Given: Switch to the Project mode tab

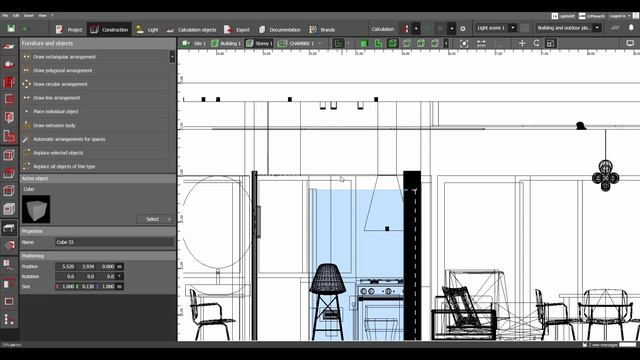Looking at the screenshot, I should click(69, 29).
